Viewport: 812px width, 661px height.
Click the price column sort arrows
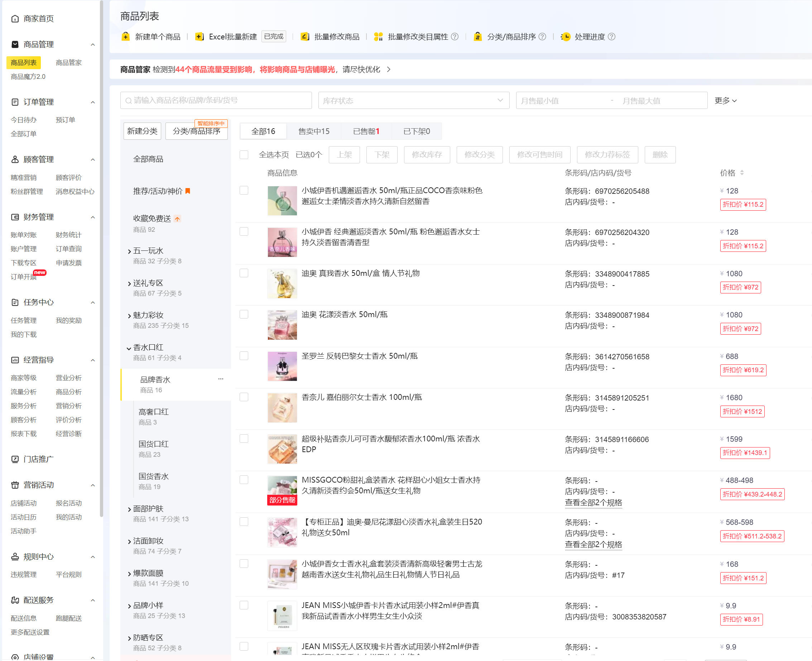point(741,173)
